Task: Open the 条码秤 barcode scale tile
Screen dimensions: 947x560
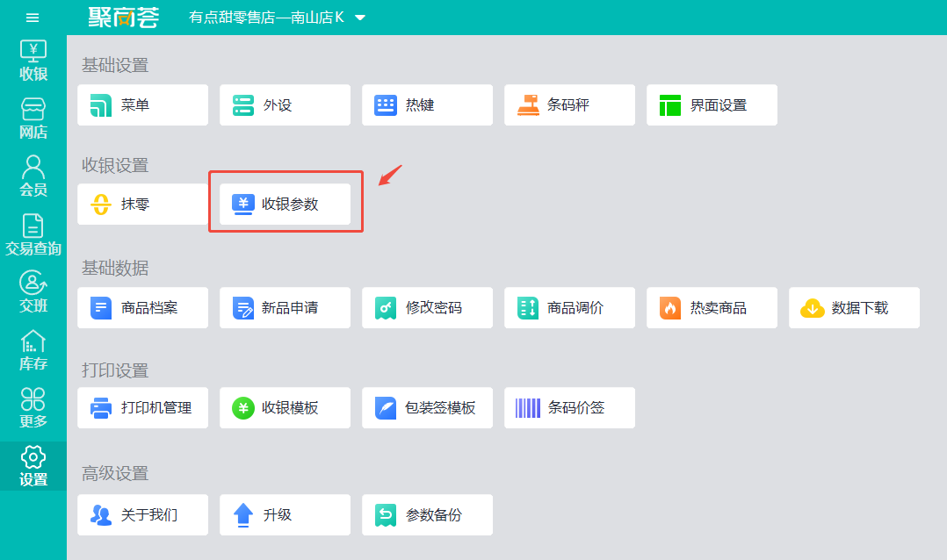Action: [x=569, y=105]
